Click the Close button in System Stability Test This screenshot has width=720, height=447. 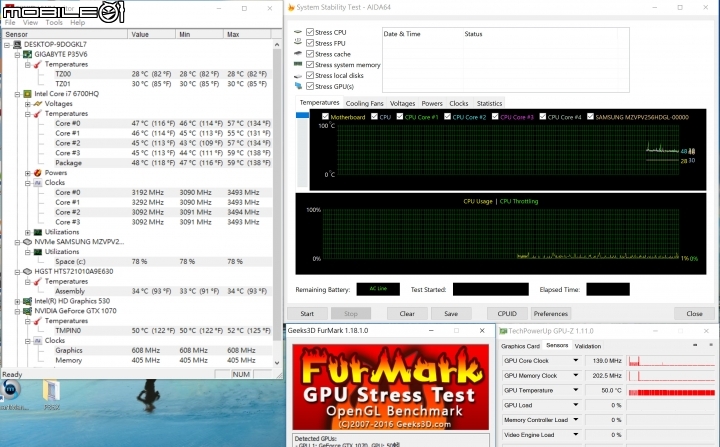pyautogui.click(x=694, y=314)
